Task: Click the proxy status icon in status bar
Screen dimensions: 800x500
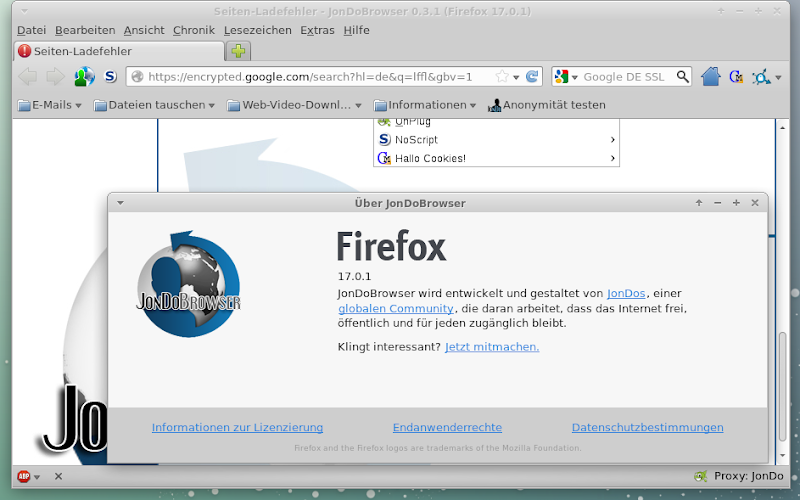Action: click(701, 476)
